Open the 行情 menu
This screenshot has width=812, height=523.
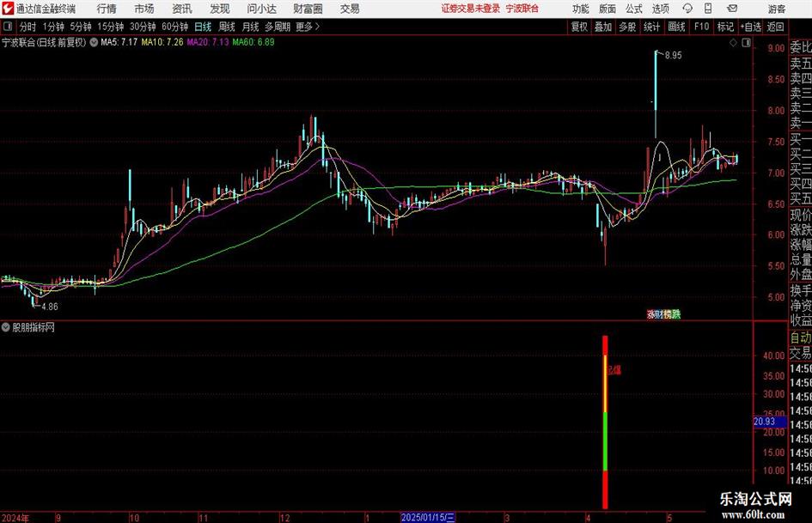[x=107, y=9]
